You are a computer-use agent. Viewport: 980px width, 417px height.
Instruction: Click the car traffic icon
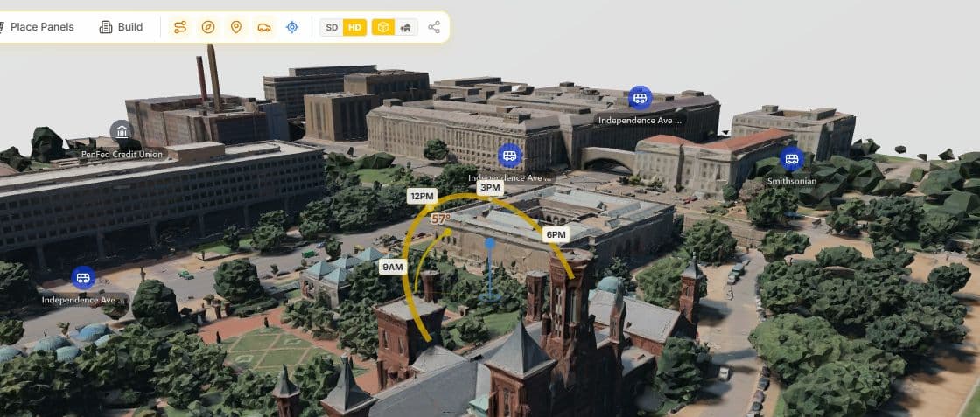pos(264,27)
